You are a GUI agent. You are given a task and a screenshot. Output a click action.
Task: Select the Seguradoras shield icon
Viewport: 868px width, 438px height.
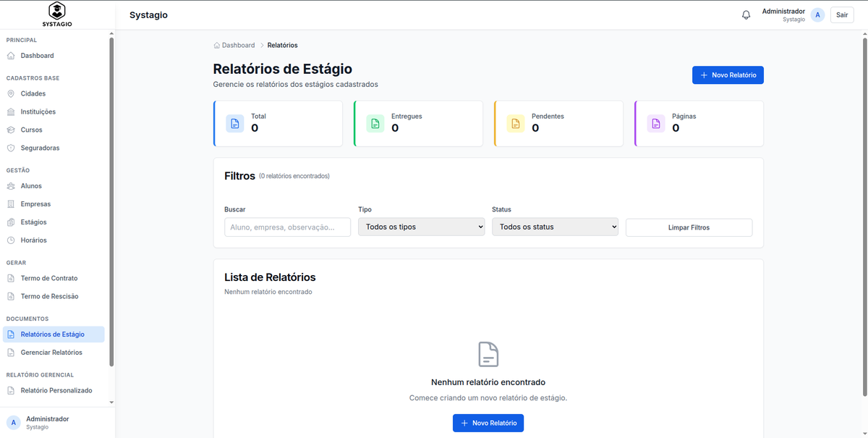pos(13,148)
